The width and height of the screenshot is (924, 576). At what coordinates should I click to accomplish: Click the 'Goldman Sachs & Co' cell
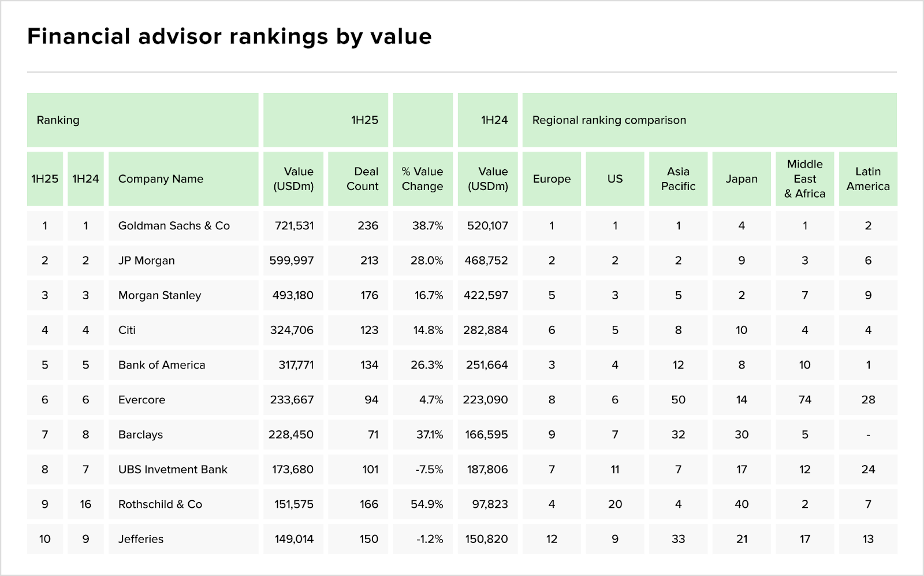coord(184,226)
